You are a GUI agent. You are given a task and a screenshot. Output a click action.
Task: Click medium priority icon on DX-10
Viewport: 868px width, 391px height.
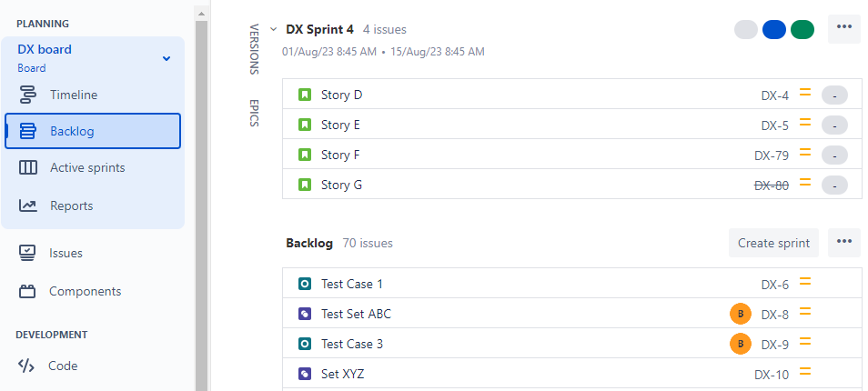pyautogui.click(x=804, y=373)
